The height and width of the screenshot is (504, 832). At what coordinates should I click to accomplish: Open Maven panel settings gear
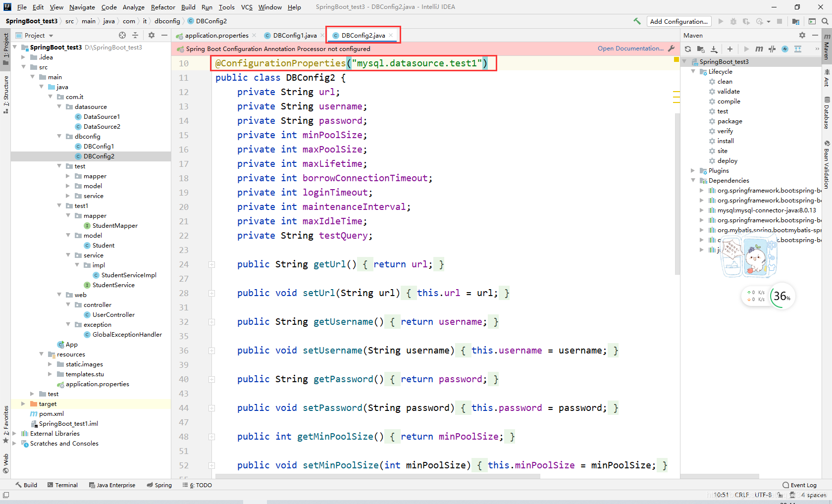pyautogui.click(x=802, y=35)
